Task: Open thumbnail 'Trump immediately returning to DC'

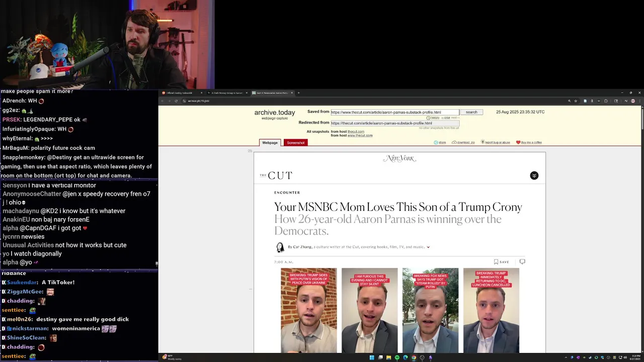Action: tap(491, 310)
